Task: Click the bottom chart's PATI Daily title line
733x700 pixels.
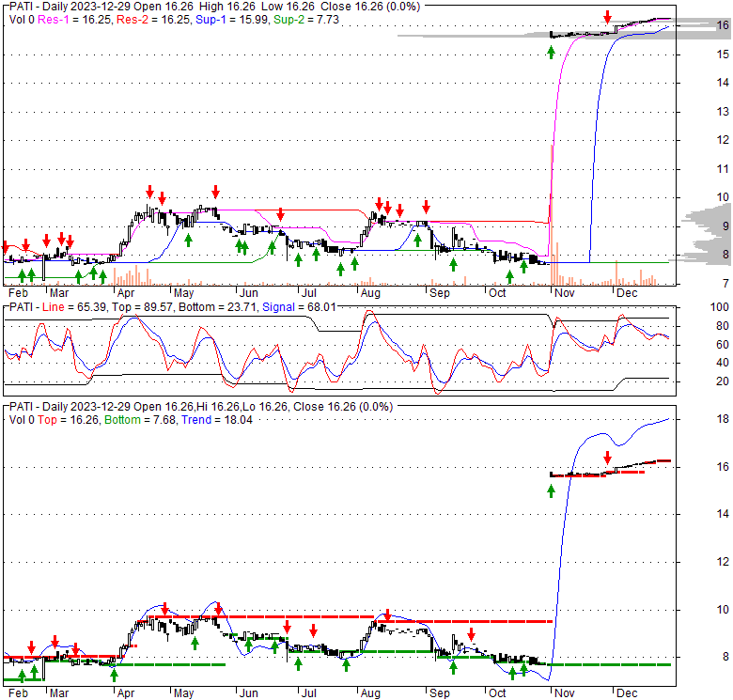Action: point(201,407)
